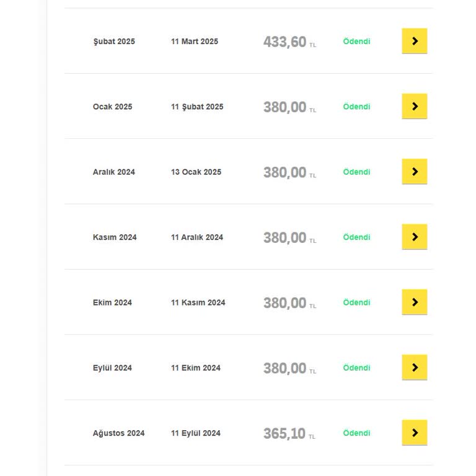Click the 433,60 TL amount
This screenshot has height=476, width=476.
pos(289,42)
